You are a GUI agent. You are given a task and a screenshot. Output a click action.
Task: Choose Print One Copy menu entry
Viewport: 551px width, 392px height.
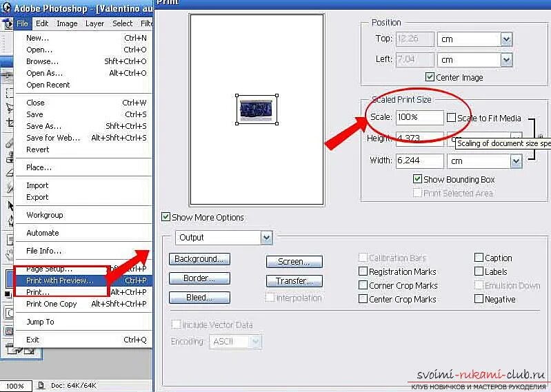pyautogui.click(x=84, y=305)
